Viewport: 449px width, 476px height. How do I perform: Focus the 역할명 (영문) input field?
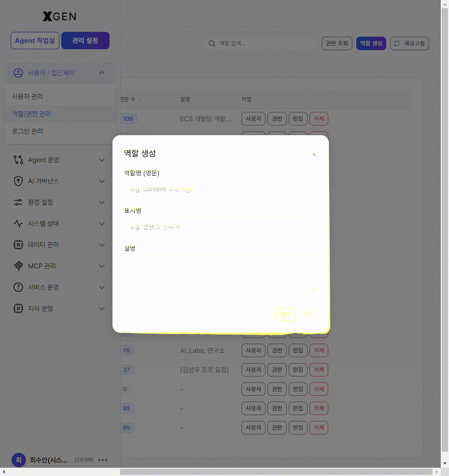coord(221,189)
